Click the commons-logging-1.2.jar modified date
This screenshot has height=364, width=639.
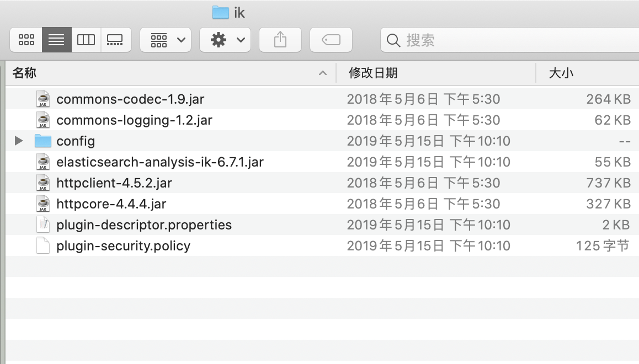coord(423,120)
